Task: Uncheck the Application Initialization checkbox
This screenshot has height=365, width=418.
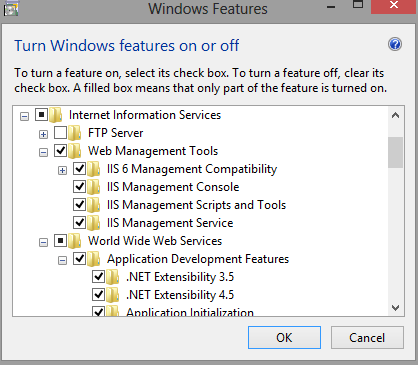Action: [x=98, y=311]
